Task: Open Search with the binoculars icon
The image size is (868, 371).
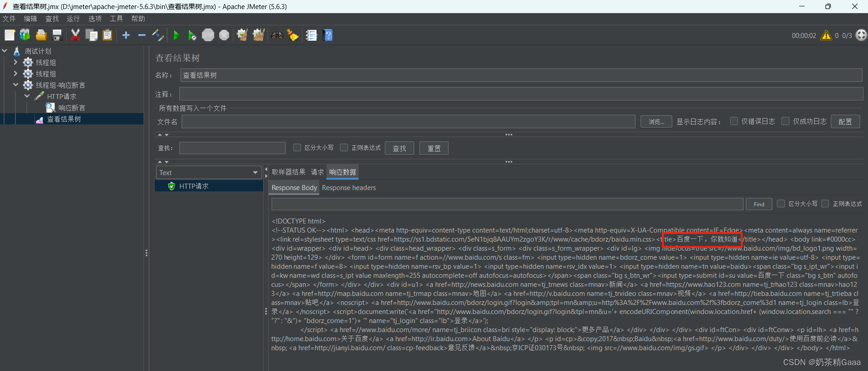Action: pos(277,35)
